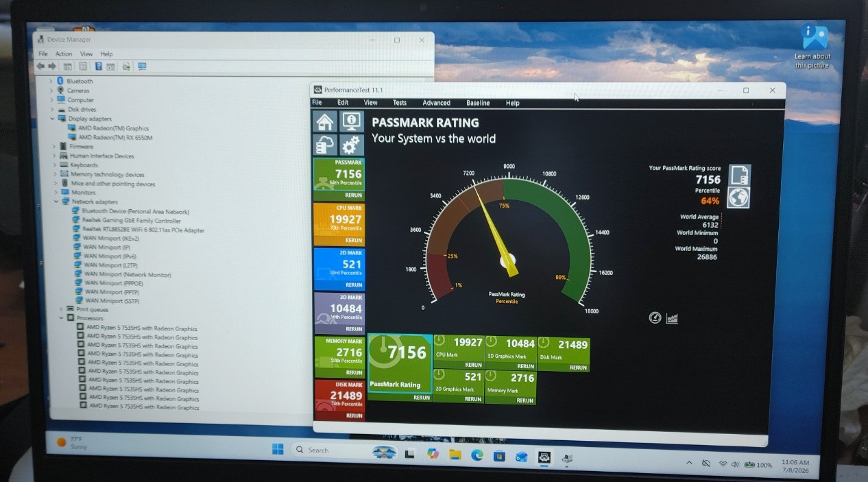
Task: Open Microsoft Store from the taskbar
Action: (x=499, y=455)
